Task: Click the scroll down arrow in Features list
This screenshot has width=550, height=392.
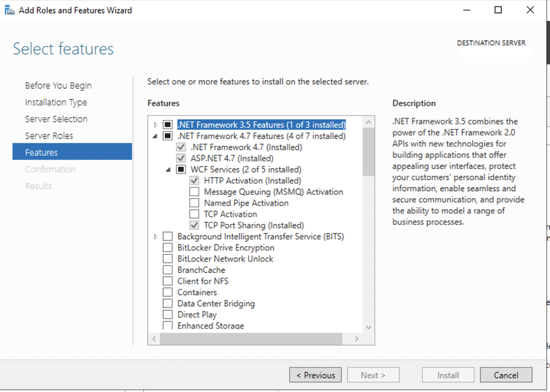Action: click(368, 327)
